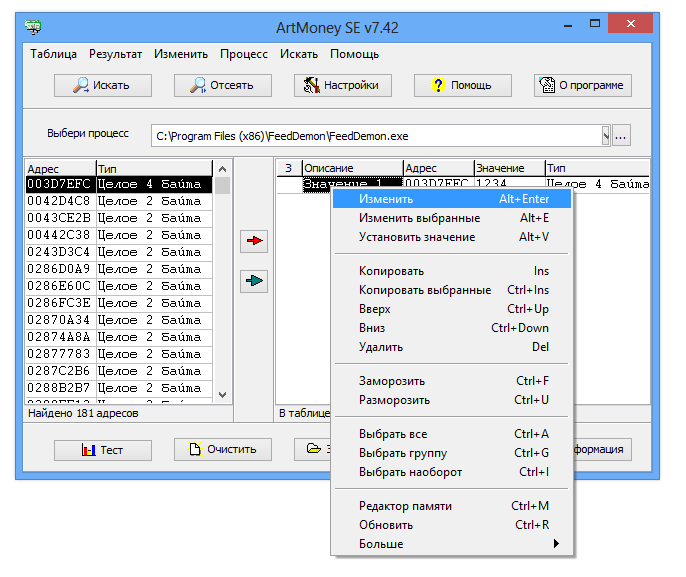The width and height of the screenshot is (686, 577).
Task: Select address row 003D7EFC
Action: tap(119, 184)
